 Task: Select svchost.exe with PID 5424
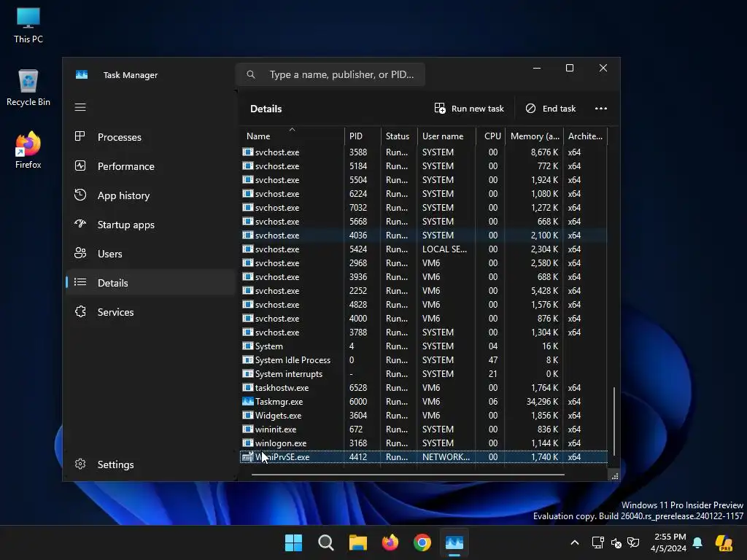[x=424, y=249]
